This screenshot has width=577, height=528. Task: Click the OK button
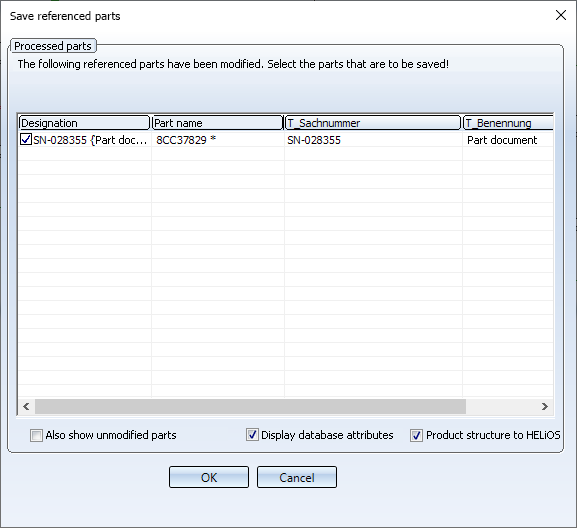click(x=209, y=477)
